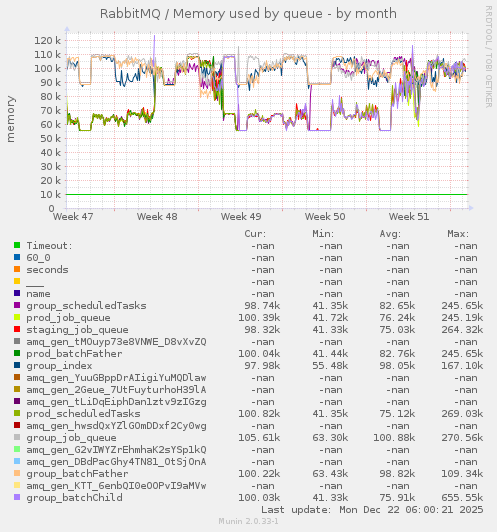Image resolution: width=497 pixels, height=532 pixels.
Task: Click the 109.34k max of group_batchFather
Action: pos(462,474)
